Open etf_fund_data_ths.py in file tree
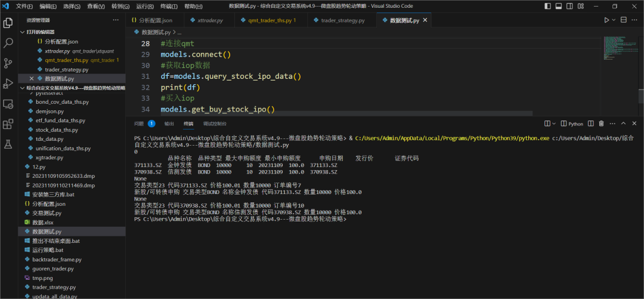This screenshot has width=644, height=299. pos(72,121)
